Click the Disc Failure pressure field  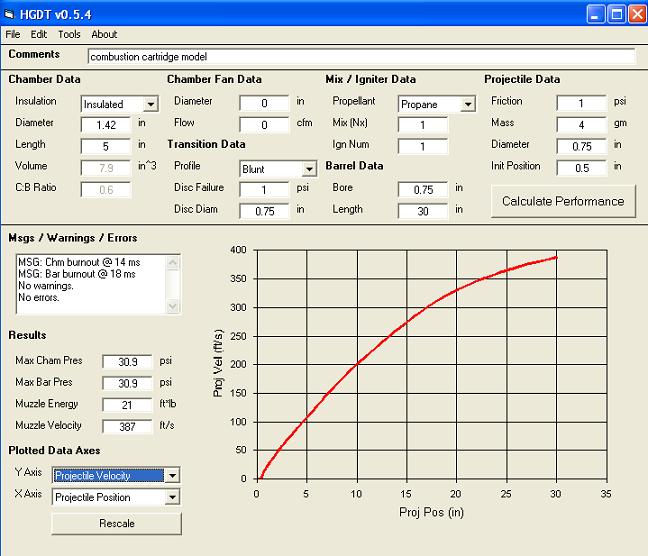[x=264, y=190]
